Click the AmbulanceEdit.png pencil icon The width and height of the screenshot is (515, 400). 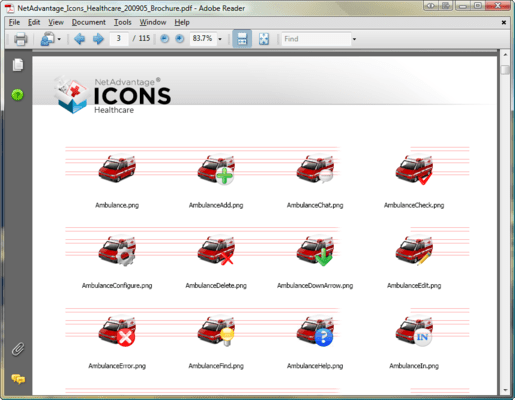coord(414,250)
